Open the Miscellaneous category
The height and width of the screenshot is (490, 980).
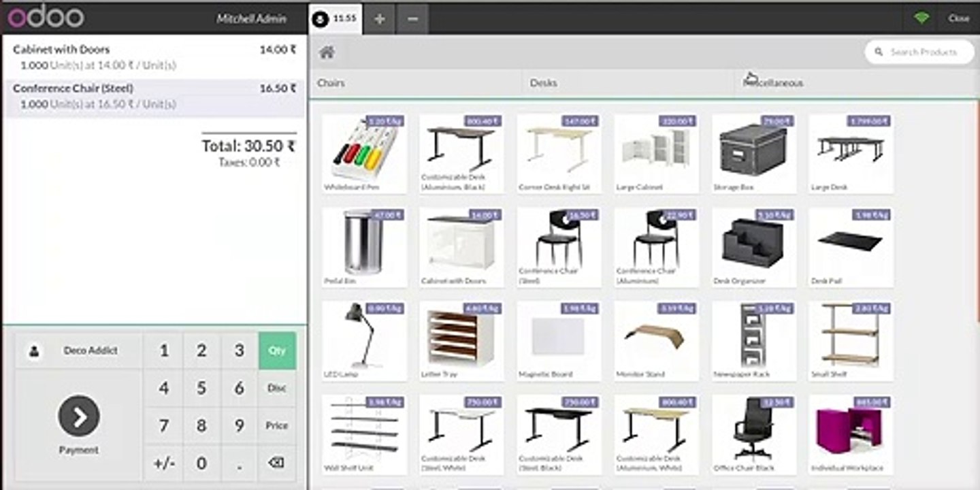click(x=855, y=83)
